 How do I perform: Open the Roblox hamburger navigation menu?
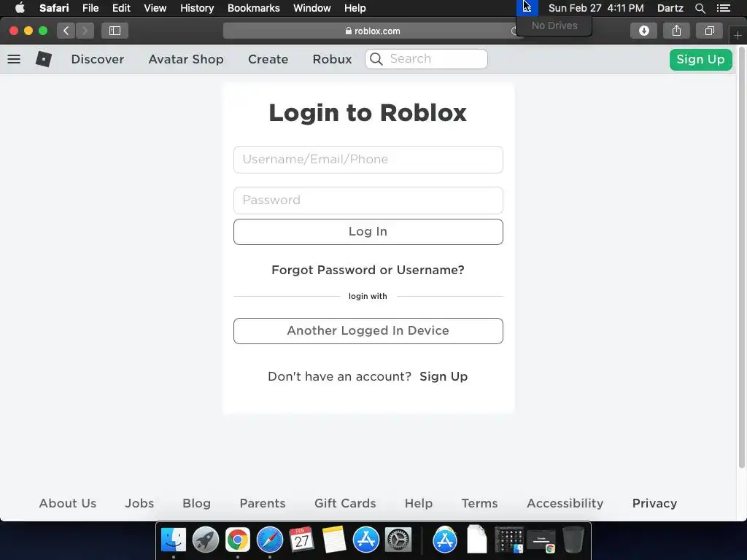coord(14,59)
